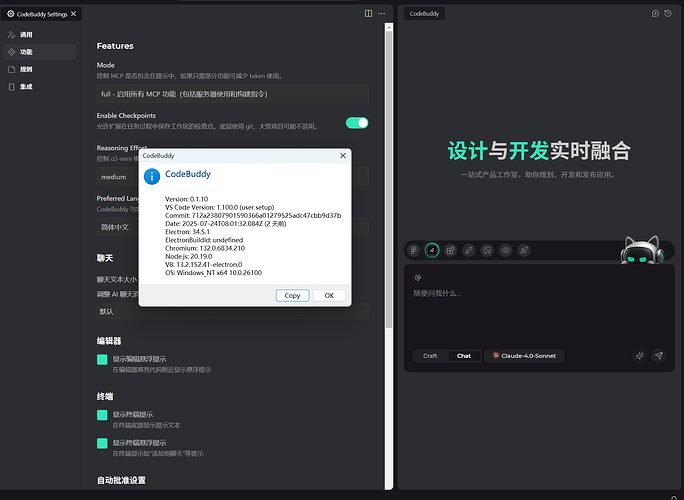
Task: Open chat history clock icon
Action: tap(668, 14)
